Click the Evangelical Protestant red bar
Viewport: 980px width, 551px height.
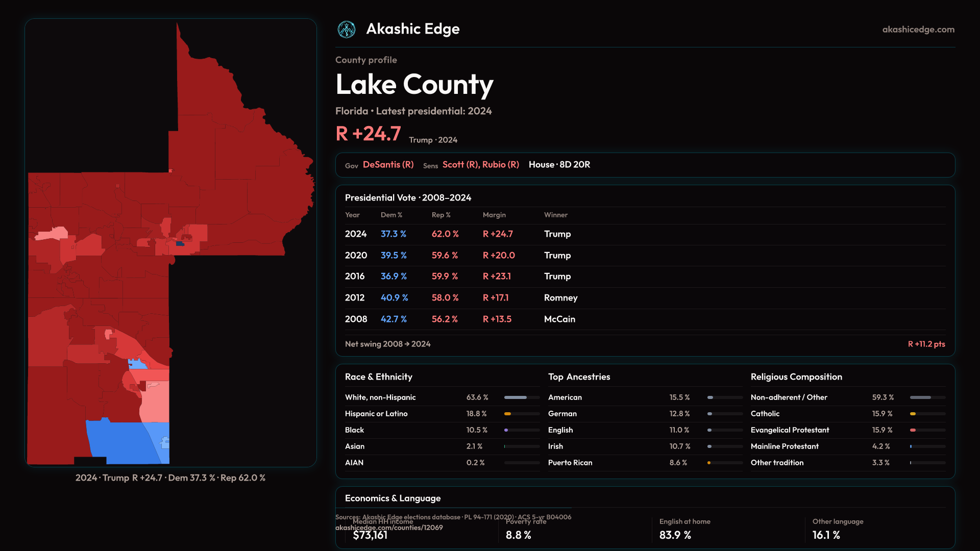tap(913, 430)
